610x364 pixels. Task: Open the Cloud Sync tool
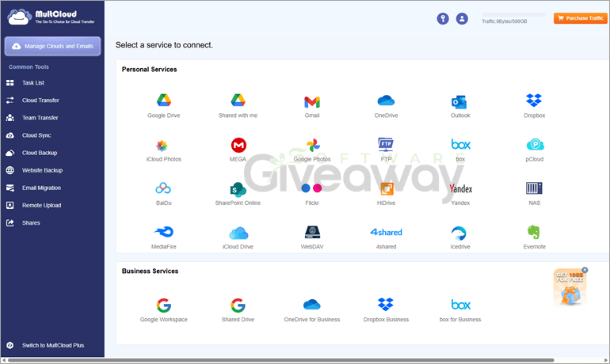coord(36,135)
